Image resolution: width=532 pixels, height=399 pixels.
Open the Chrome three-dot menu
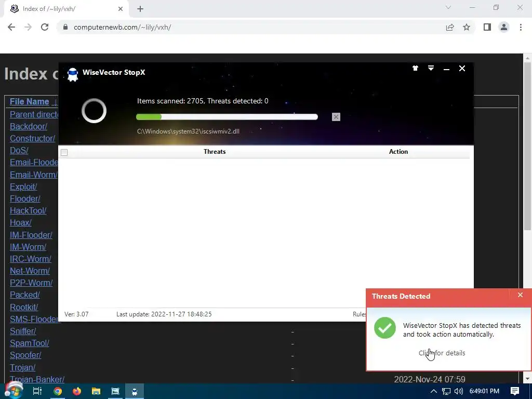pos(521,27)
